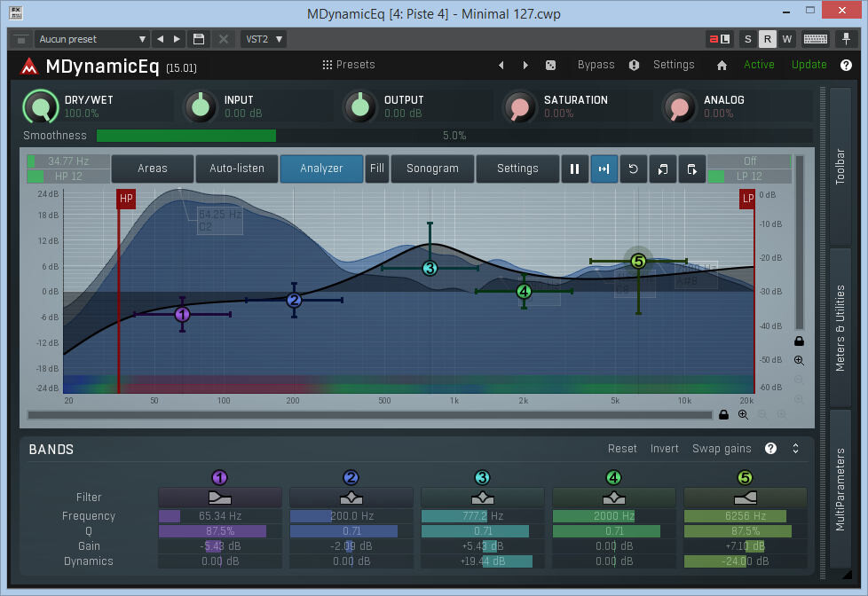The image size is (868, 596).
Task: Click the 34.77 Hz high-pass frequency field
Action: click(x=68, y=161)
